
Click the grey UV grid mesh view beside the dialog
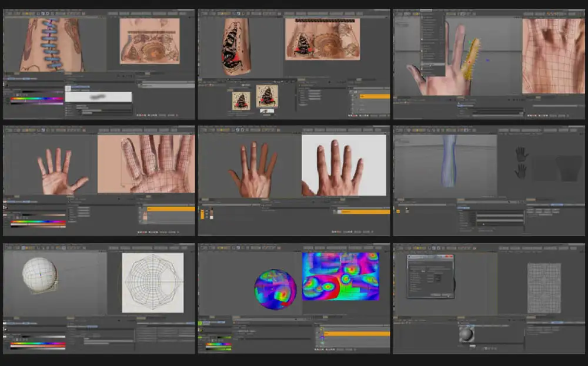tap(544, 288)
